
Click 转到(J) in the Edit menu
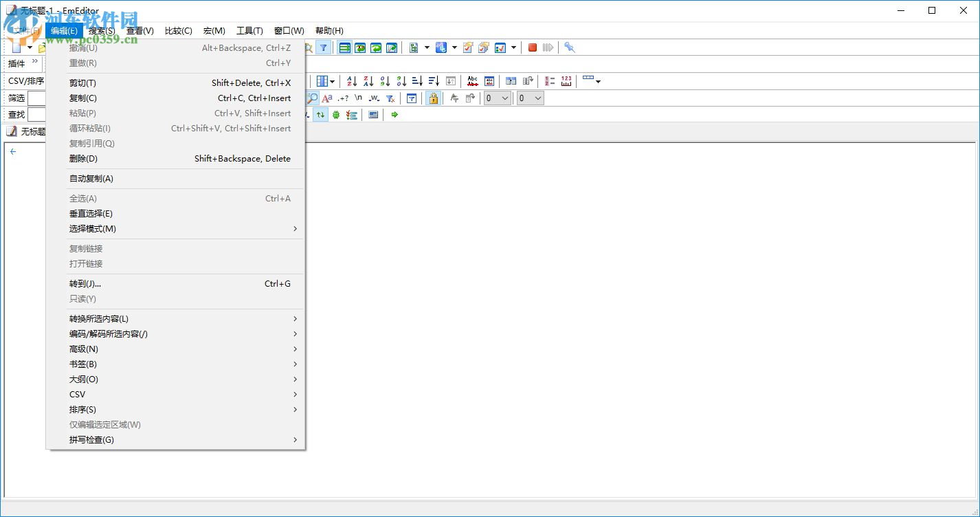82,283
